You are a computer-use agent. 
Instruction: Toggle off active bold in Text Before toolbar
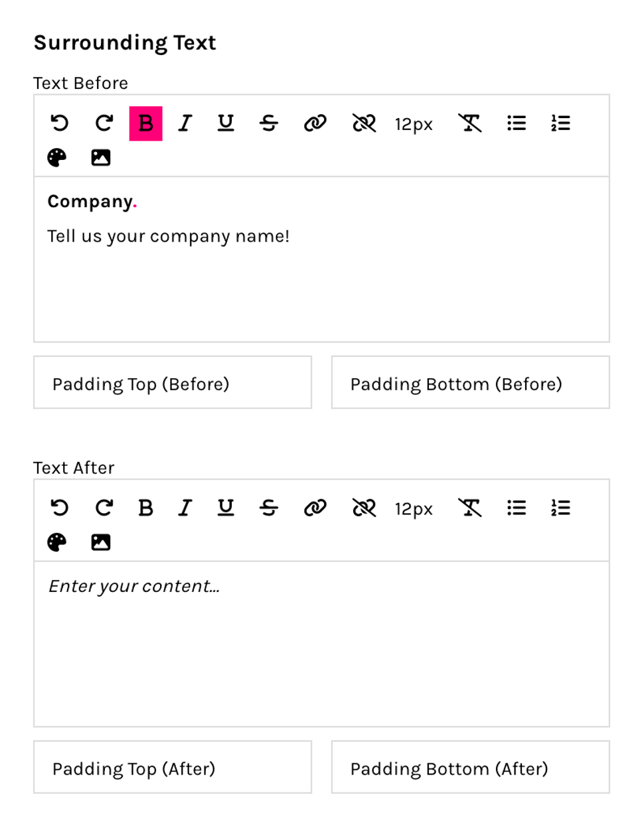145,123
